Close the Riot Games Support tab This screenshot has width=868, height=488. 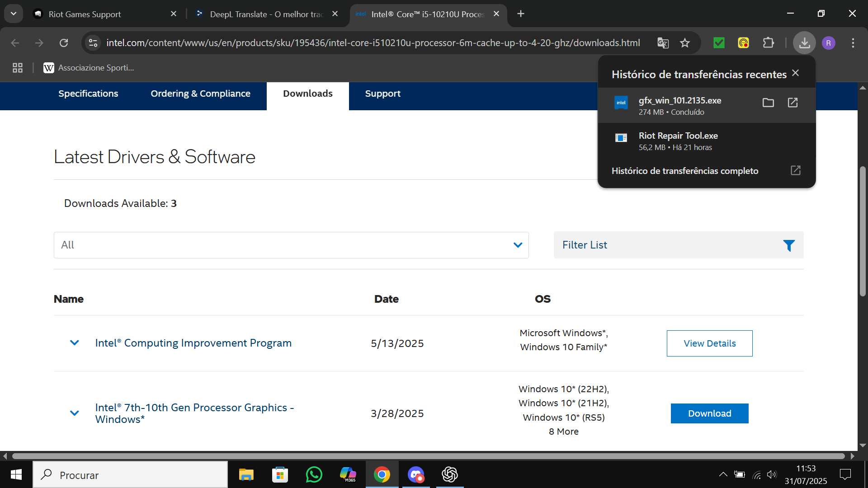pos(174,14)
